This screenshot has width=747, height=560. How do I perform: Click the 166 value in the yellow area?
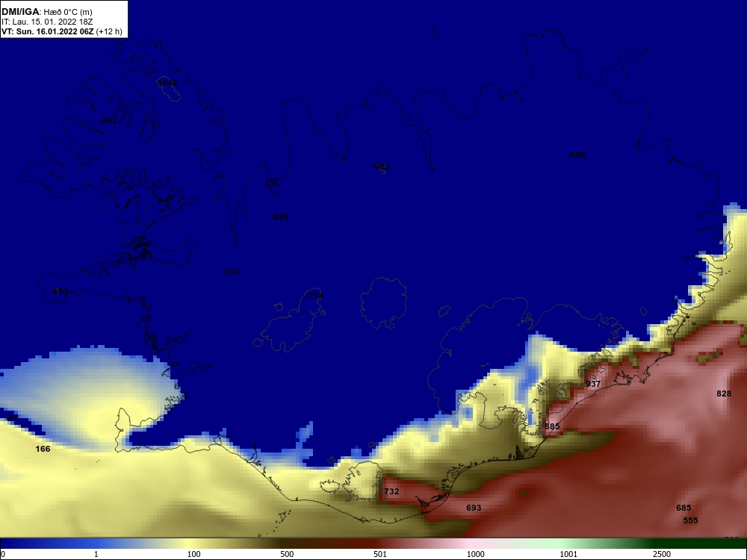[43, 449]
